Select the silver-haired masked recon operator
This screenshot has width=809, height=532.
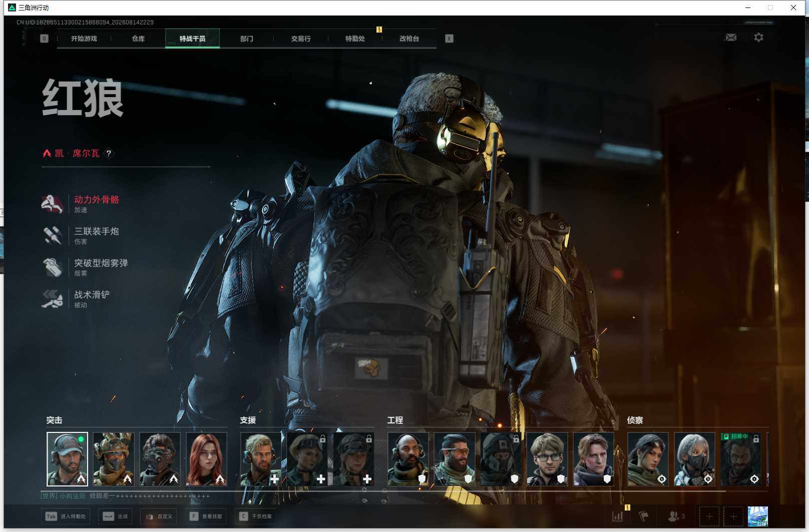[x=694, y=459]
